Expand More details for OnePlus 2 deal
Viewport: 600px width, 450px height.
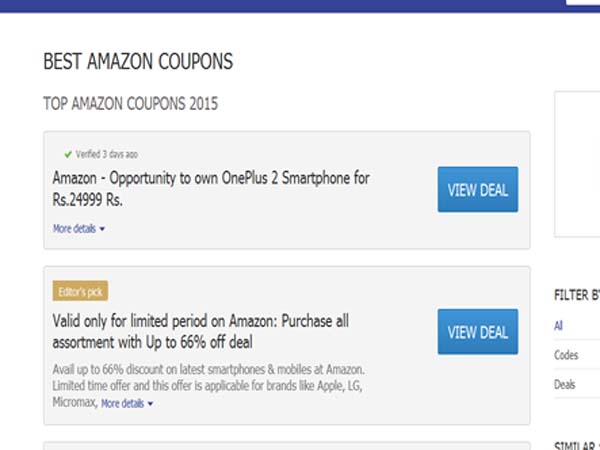[x=75, y=229]
